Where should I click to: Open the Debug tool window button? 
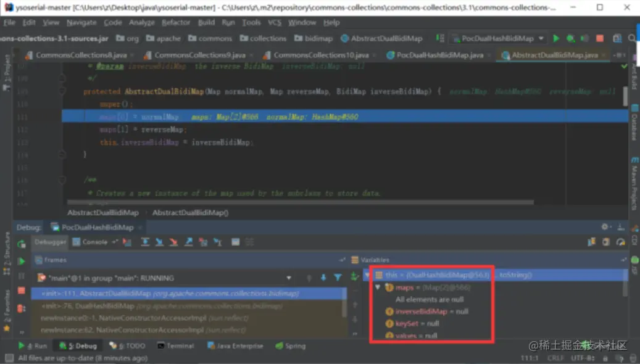click(x=78, y=345)
